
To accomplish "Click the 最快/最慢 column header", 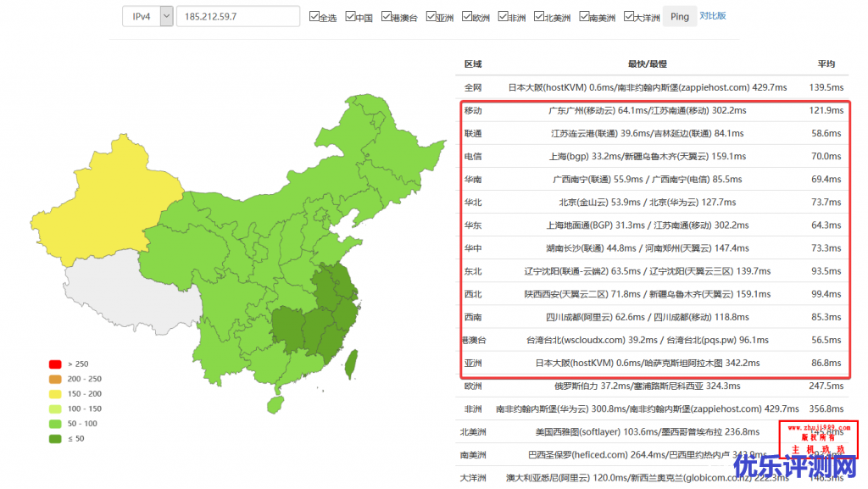I will tap(647, 64).
